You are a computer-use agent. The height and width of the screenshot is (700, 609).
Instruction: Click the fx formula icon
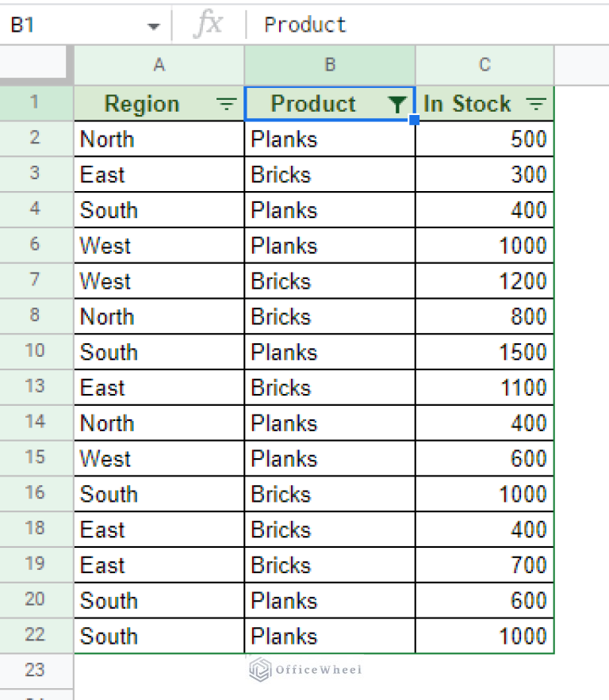[x=209, y=25]
